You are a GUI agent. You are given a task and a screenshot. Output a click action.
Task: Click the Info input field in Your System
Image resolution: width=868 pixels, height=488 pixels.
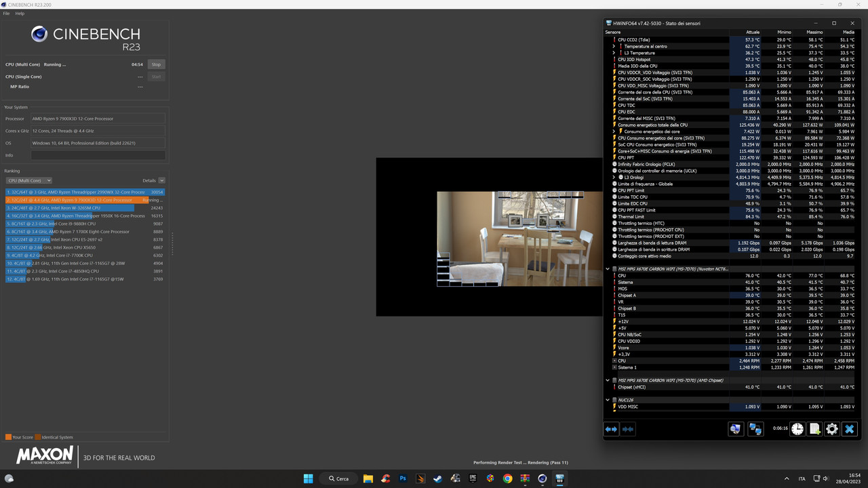[x=98, y=155]
